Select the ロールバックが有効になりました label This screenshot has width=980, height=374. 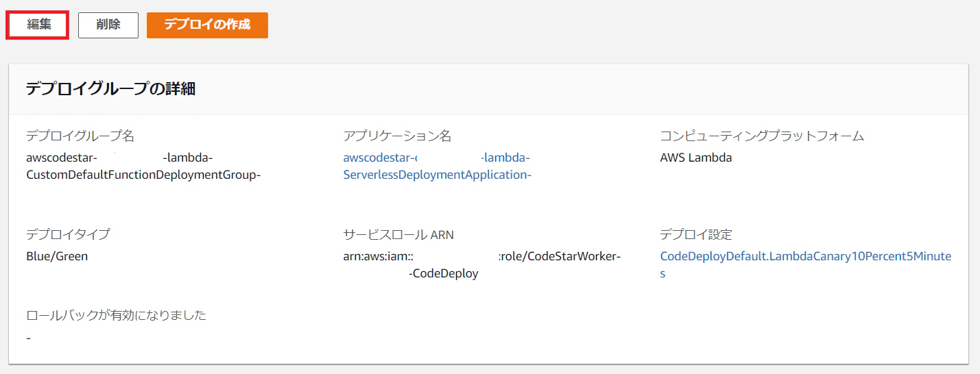[x=116, y=315]
